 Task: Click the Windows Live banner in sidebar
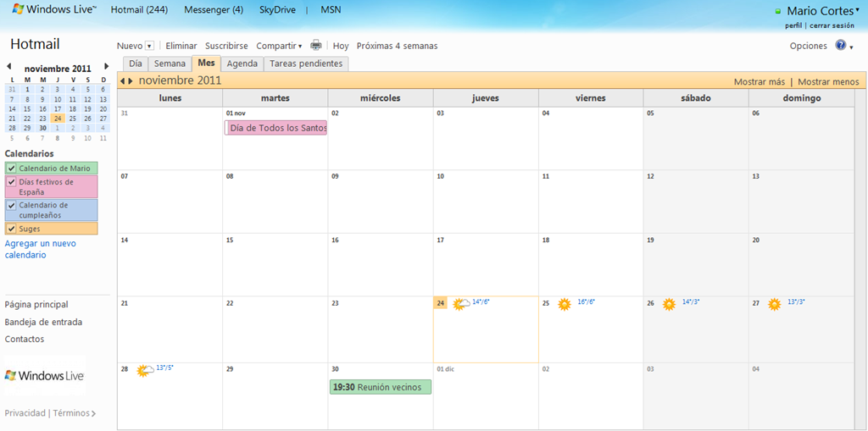44,376
